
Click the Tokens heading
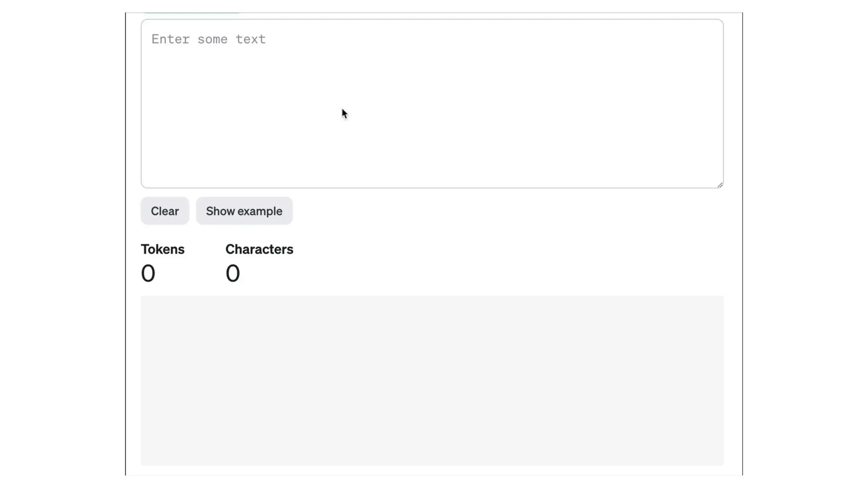click(163, 249)
